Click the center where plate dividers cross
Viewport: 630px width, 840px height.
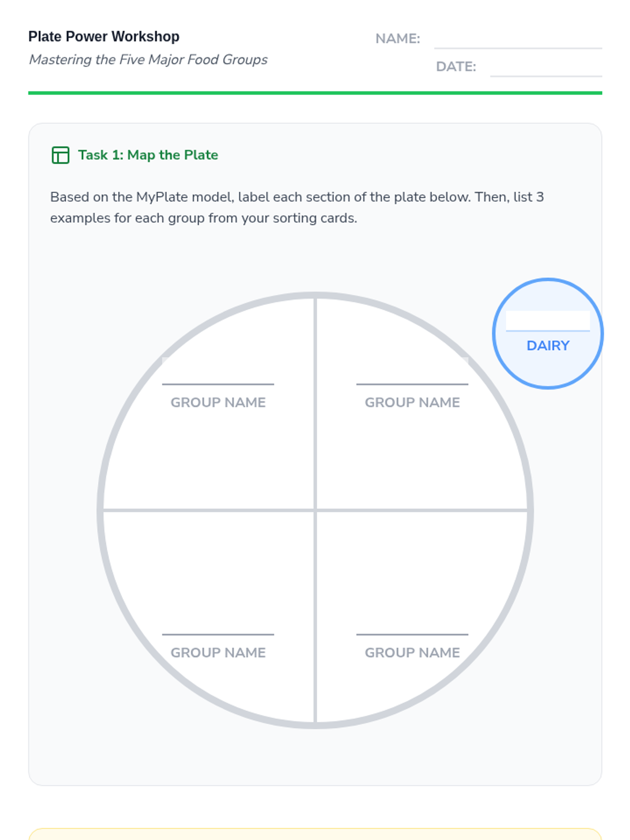(x=315, y=510)
